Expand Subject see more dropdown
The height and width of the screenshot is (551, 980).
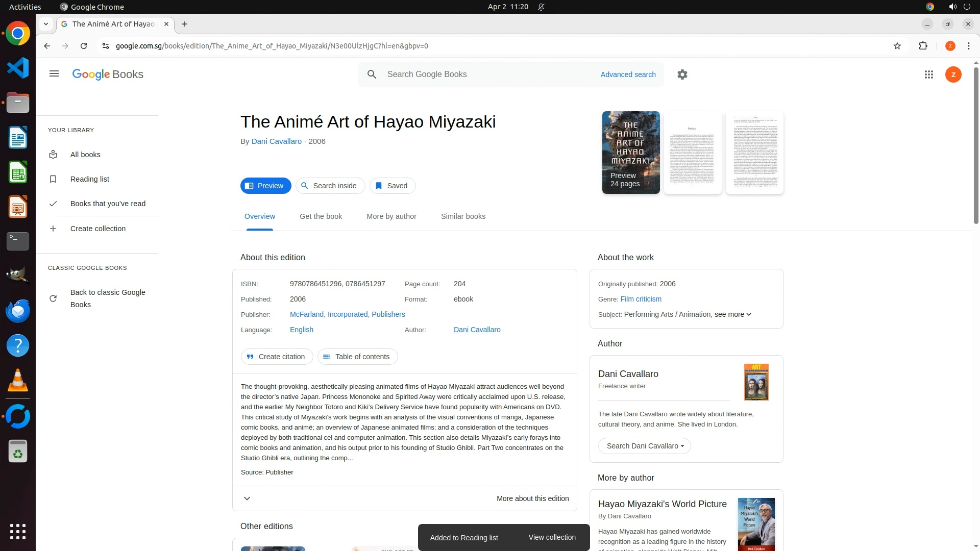(x=733, y=314)
